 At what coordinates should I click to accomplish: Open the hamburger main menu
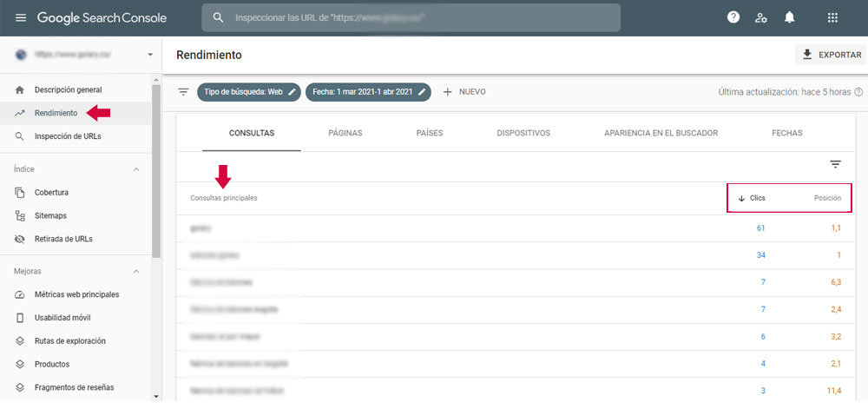click(x=21, y=18)
